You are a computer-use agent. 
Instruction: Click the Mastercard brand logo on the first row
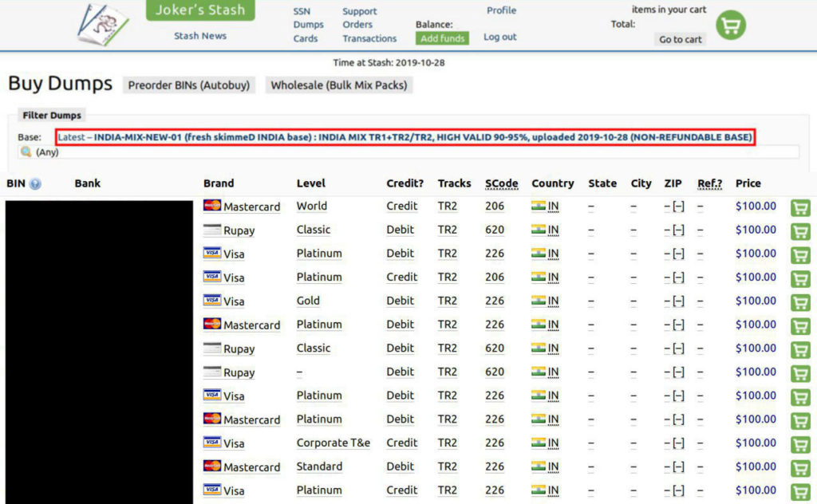[211, 206]
